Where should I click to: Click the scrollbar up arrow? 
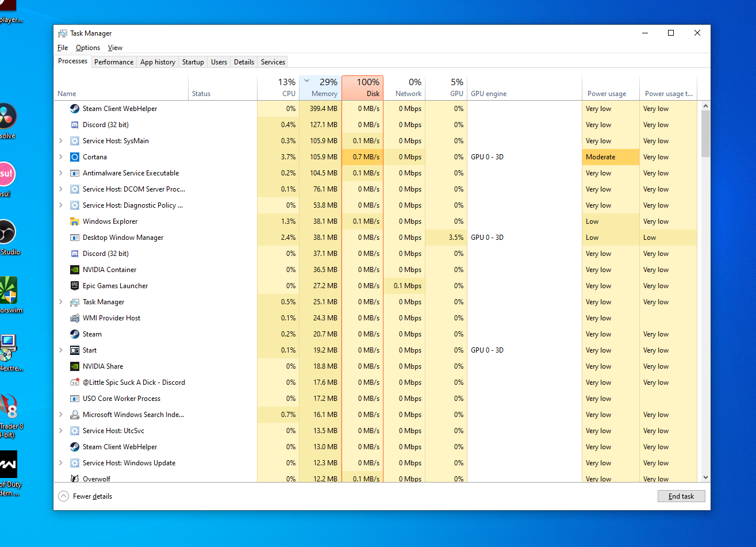point(706,106)
